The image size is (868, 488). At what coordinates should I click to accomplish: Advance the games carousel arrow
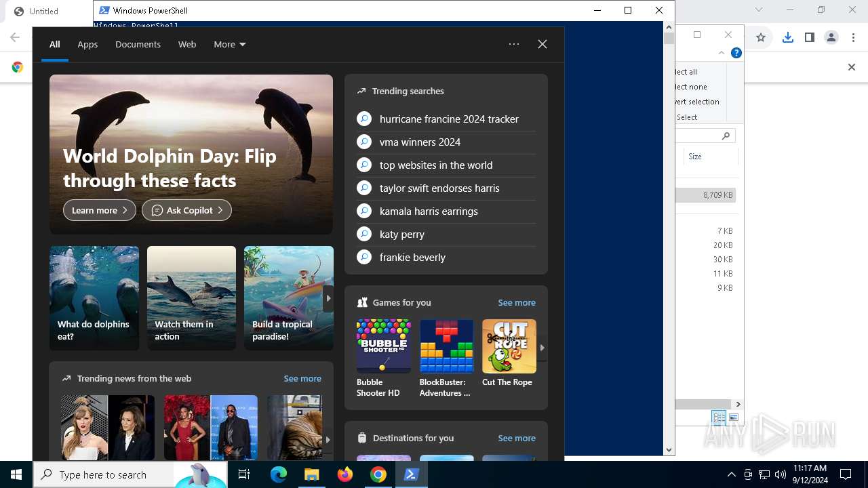pos(542,347)
